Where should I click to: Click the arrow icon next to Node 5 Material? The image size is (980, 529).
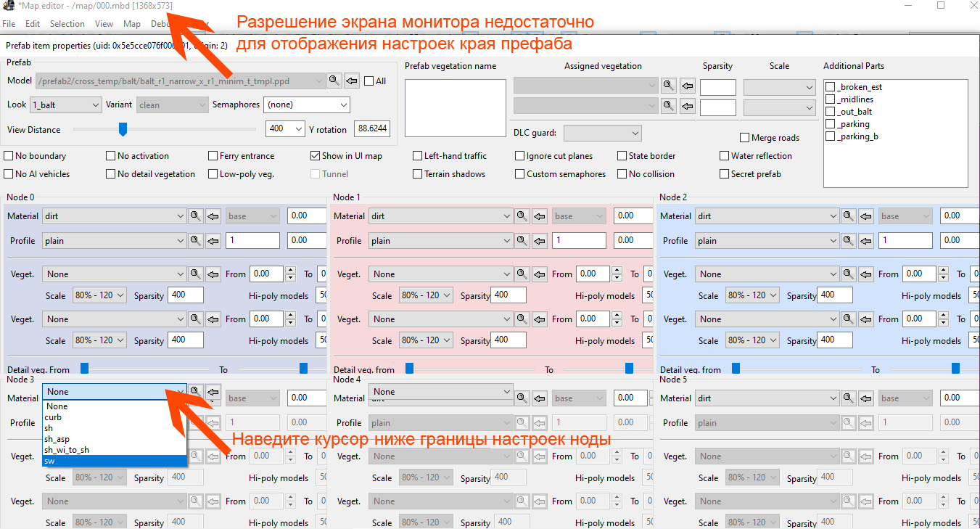tap(865, 398)
